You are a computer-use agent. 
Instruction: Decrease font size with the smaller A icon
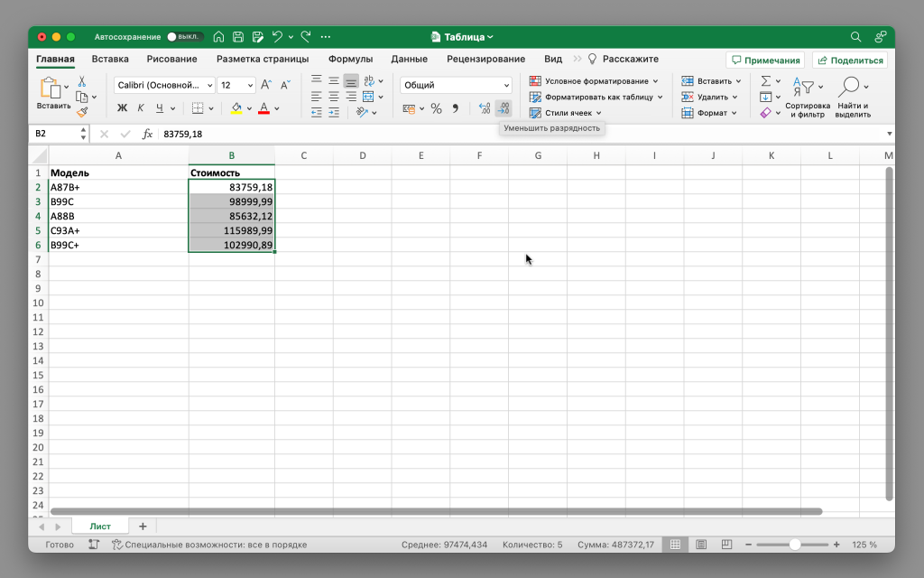tap(285, 85)
